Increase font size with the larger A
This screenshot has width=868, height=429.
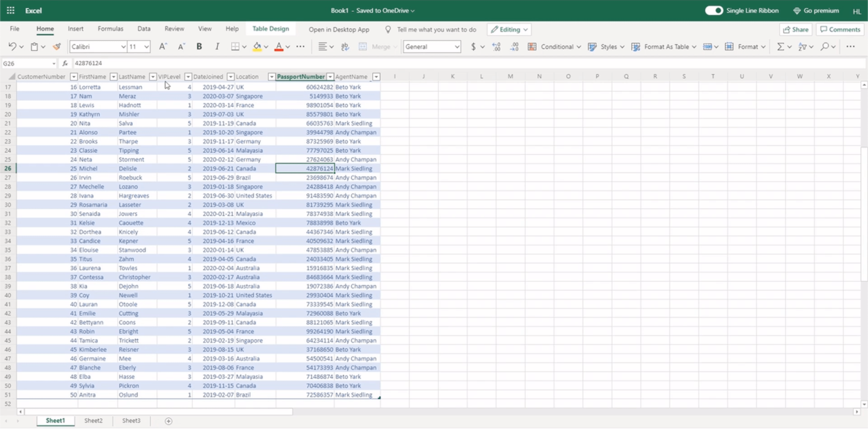pyautogui.click(x=163, y=46)
